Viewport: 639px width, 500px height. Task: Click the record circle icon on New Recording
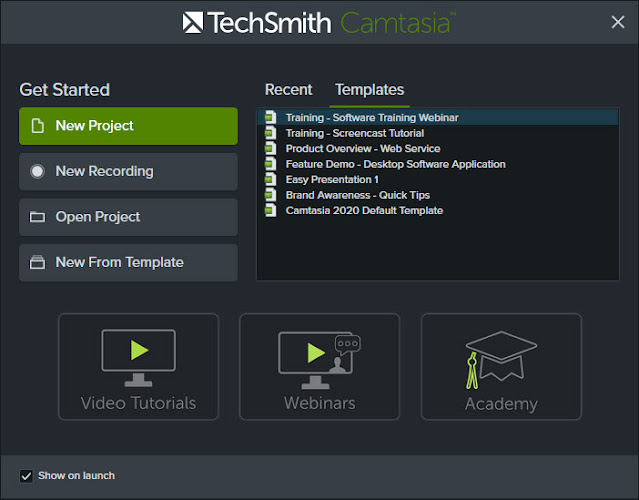pyautogui.click(x=37, y=172)
